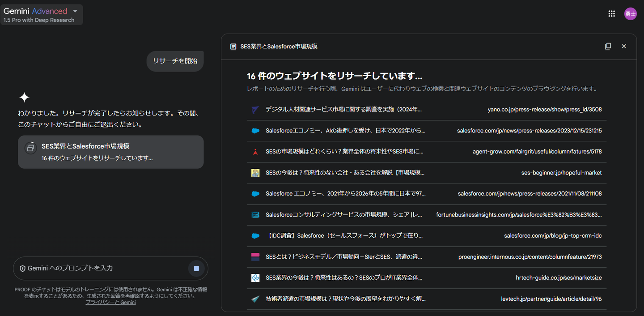
Task: Click the Gemini sparkle star icon
Action: [24, 98]
